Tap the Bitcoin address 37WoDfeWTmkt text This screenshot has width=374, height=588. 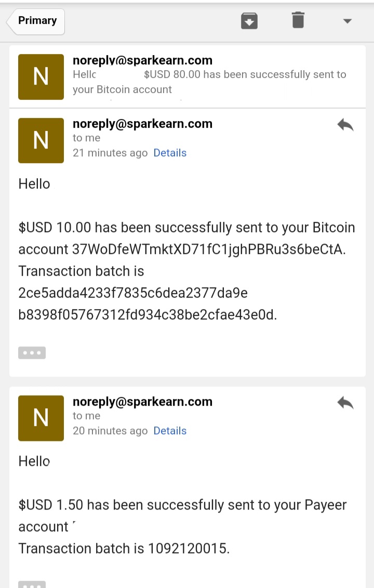tap(209, 249)
